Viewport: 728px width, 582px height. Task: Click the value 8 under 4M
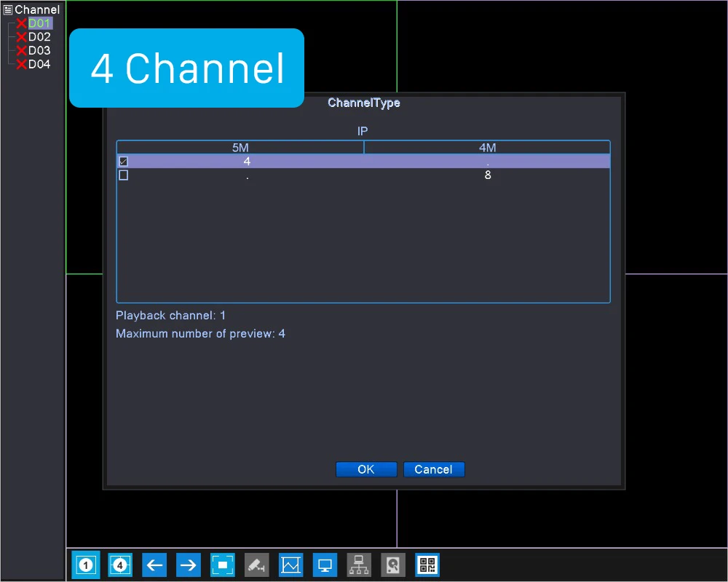(488, 175)
